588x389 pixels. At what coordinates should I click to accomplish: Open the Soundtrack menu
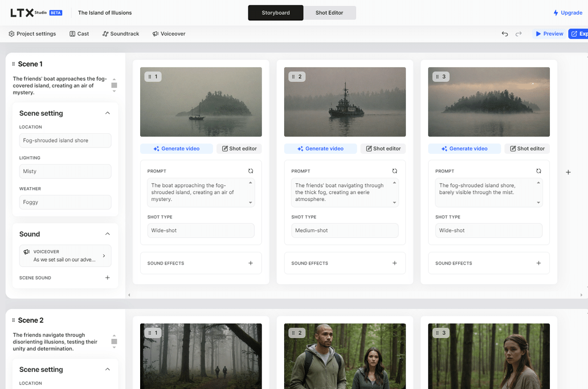(x=121, y=34)
